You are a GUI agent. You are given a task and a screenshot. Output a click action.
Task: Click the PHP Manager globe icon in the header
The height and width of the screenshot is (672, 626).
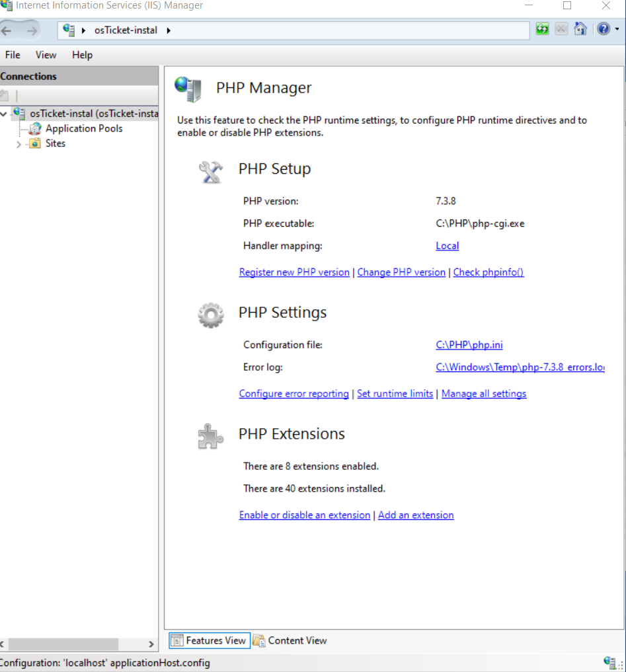190,88
